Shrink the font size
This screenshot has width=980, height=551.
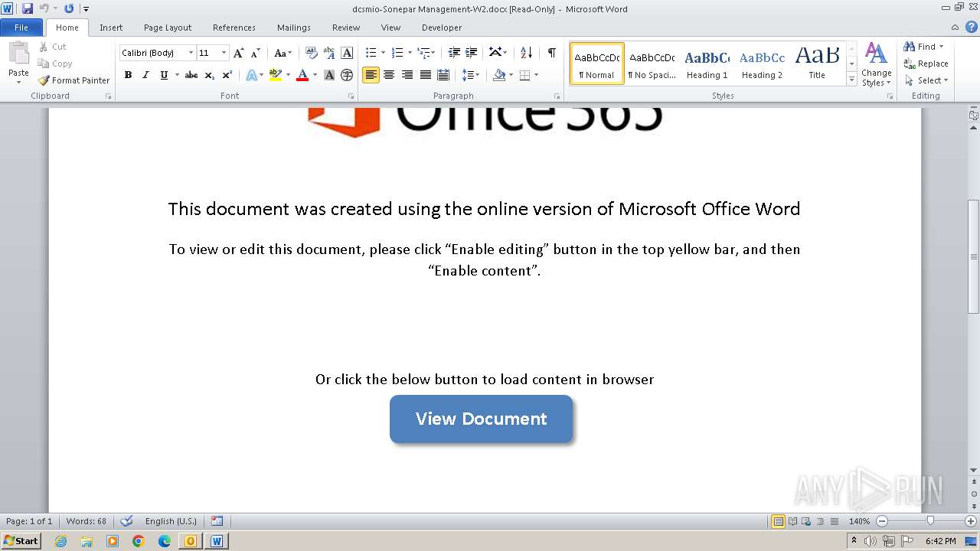(256, 53)
